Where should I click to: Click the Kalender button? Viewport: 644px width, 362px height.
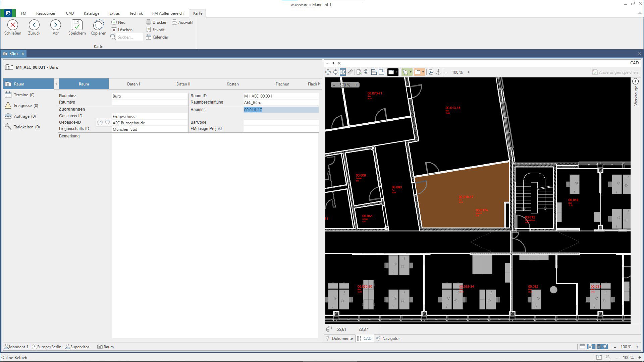pos(157,37)
